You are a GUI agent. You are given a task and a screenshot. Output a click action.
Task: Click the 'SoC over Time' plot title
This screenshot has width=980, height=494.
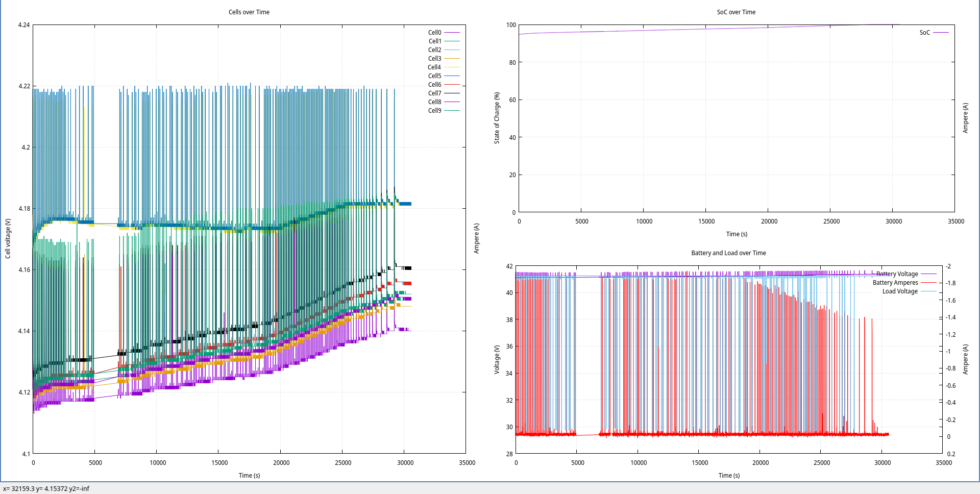click(736, 12)
